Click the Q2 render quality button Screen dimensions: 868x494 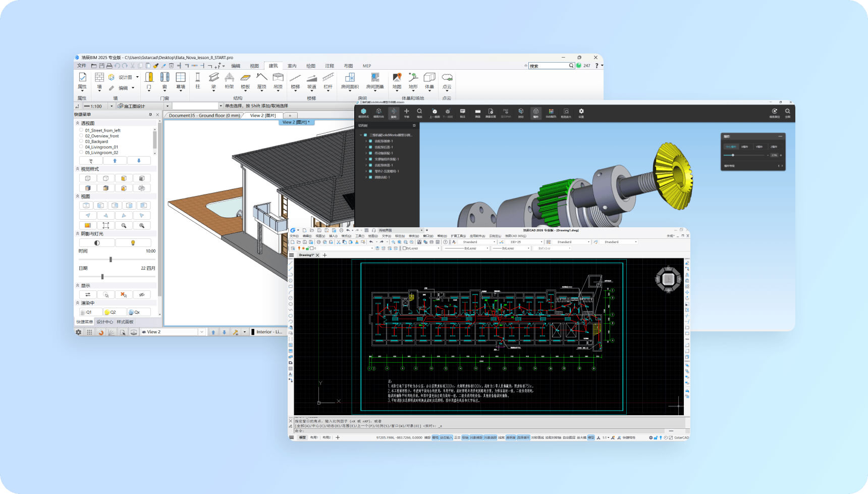[115, 312]
